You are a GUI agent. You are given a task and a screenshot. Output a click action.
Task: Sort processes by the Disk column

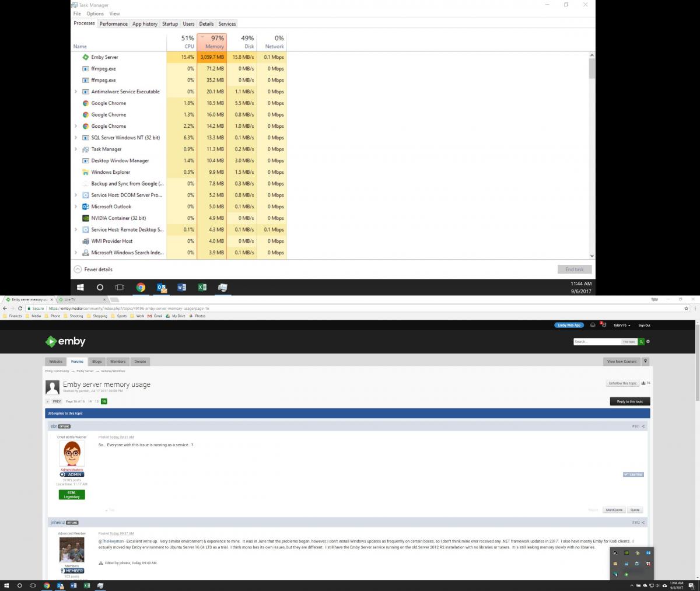click(242, 42)
